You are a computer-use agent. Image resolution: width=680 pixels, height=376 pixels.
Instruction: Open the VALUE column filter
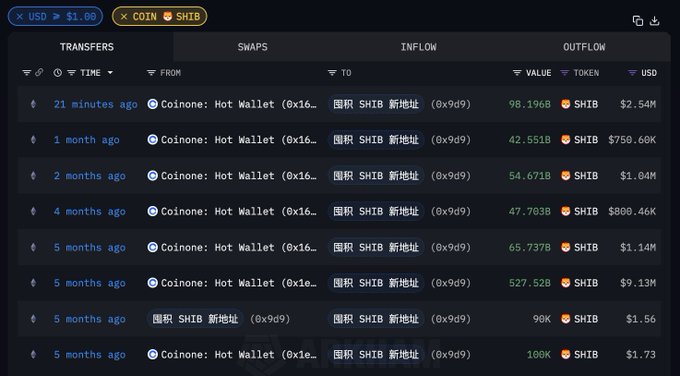517,73
